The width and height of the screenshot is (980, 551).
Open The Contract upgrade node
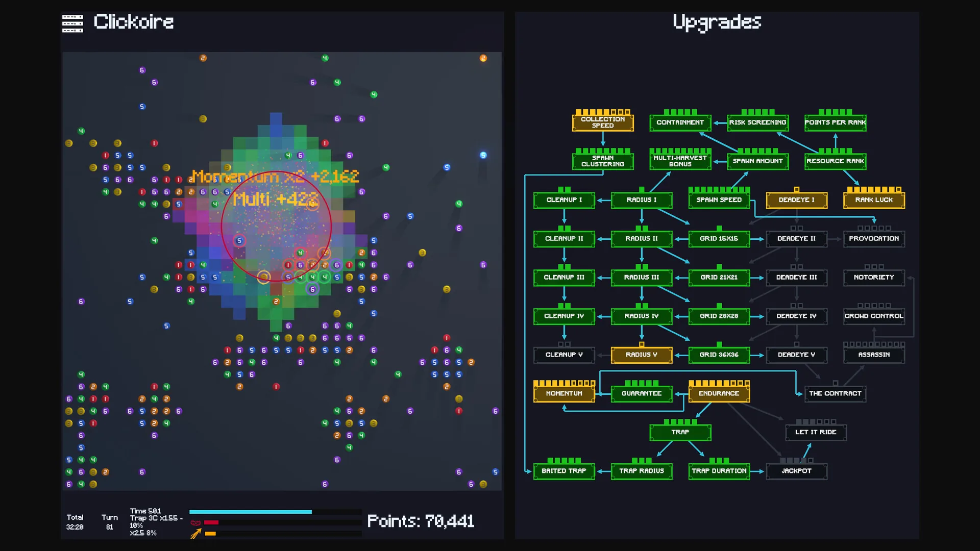tap(835, 393)
